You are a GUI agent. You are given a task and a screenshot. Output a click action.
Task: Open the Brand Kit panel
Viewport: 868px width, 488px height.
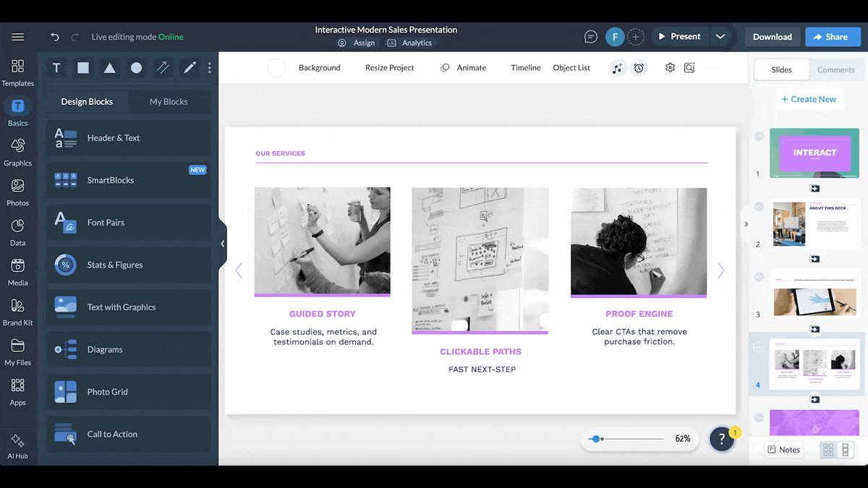pyautogui.click(x=17, y=312)
